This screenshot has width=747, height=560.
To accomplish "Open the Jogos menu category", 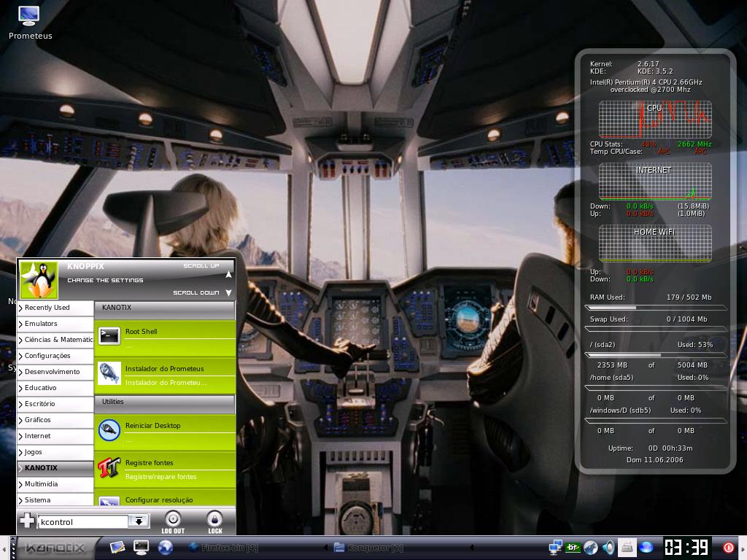I will (x=55, y=452).
